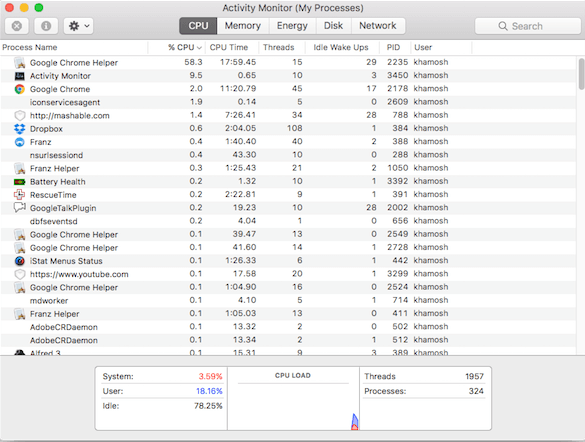The height and width of the screenshot is (442, 585).
Task: Click http://mashable.com process name
Action: [x=70, y=116]
